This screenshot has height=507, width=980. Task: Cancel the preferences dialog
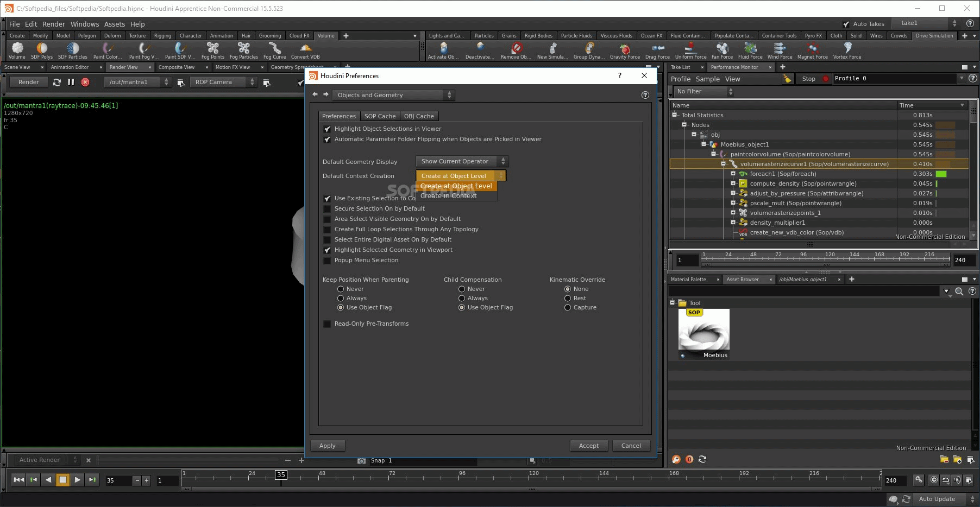coord(631,446)
